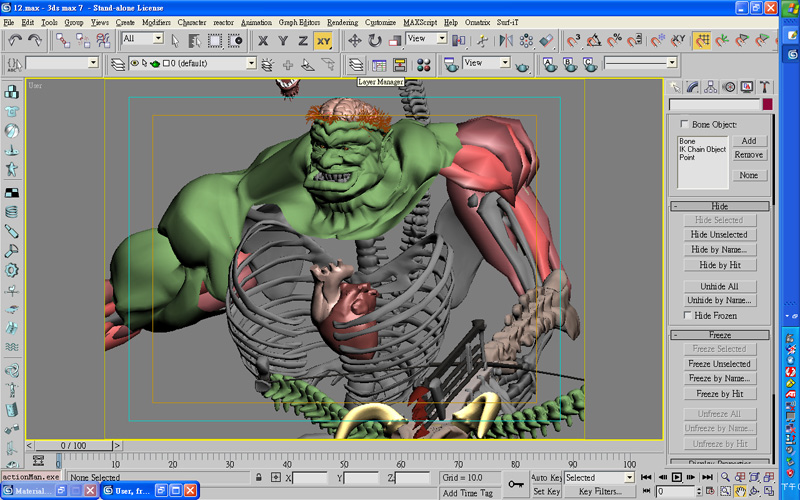Click the Set Keys large key icon
The image size is (800, 500).
[x=515, y=484]
